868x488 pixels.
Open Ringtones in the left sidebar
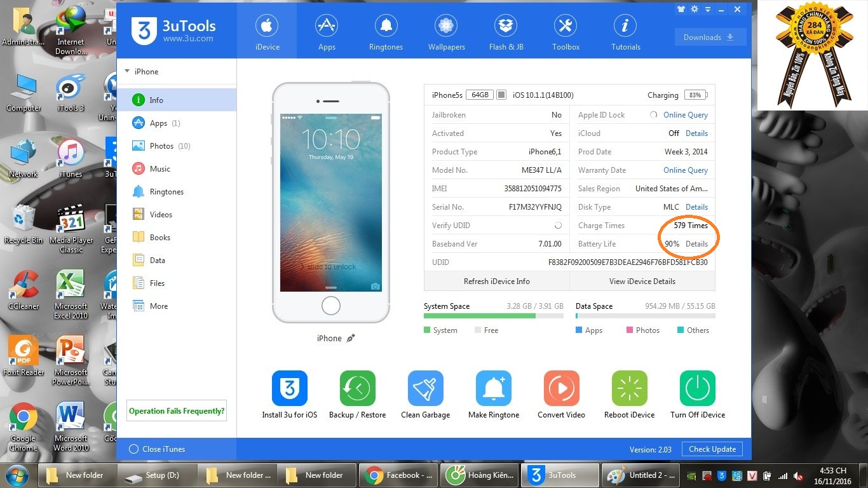pos(177,192)
